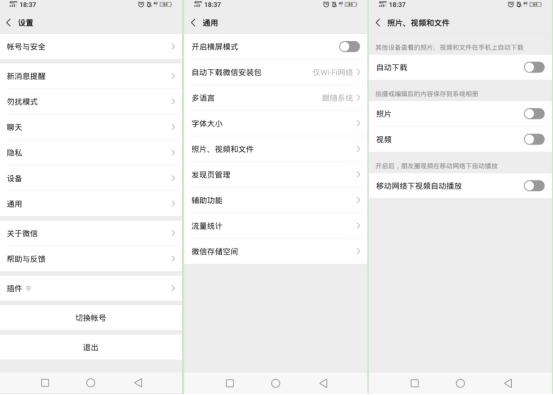Open 帮助与反馈 entry
The image size is (553, 395).
pos(91,259)
